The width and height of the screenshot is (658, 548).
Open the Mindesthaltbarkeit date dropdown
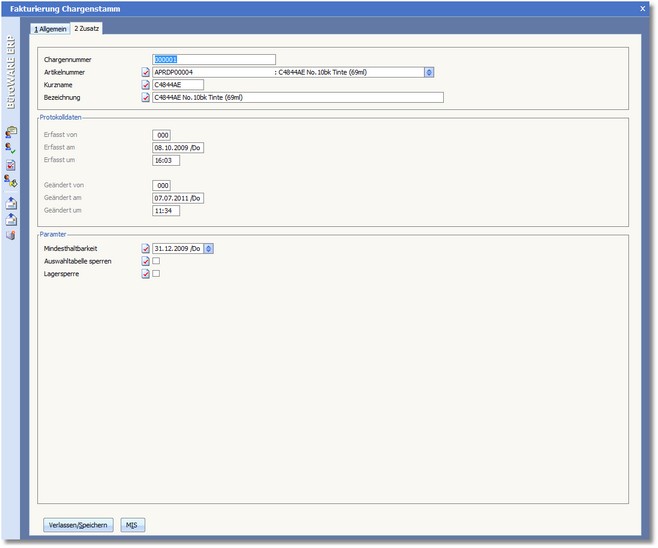click(x=209, y=248)
